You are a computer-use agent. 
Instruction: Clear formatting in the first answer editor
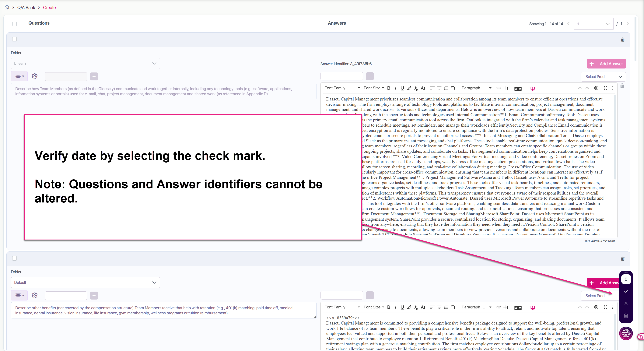(596, 88)
